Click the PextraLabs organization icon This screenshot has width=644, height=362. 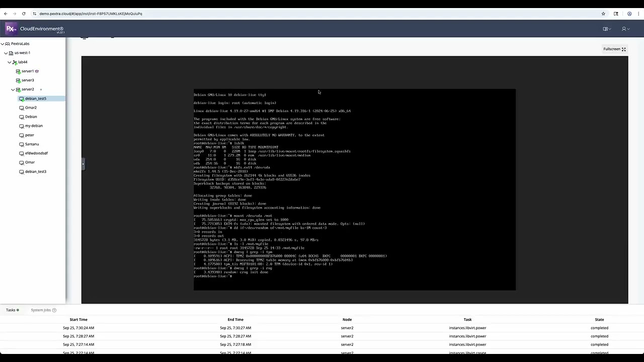pos(8,44)
